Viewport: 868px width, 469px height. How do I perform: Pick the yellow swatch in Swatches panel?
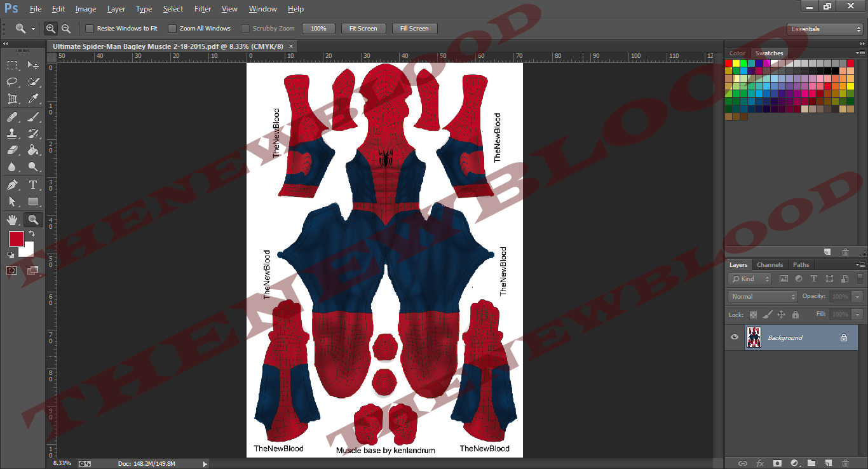click(736, 63)
